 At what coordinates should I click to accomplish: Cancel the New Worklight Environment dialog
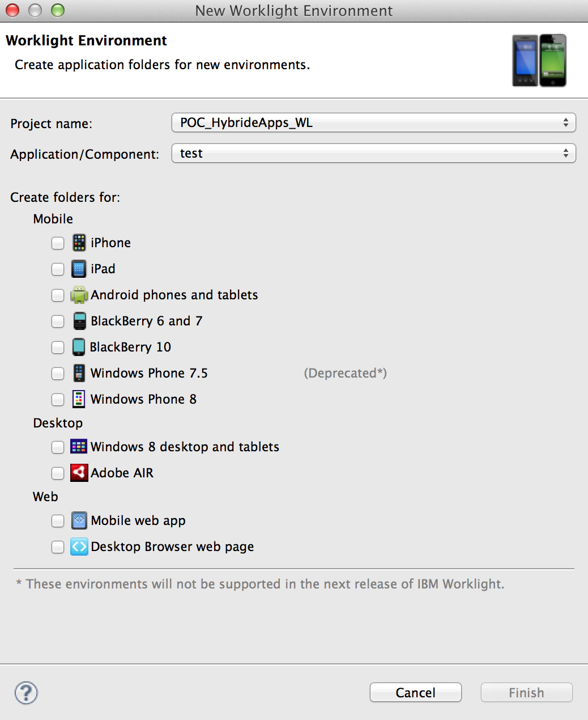(x=416, y=693)
